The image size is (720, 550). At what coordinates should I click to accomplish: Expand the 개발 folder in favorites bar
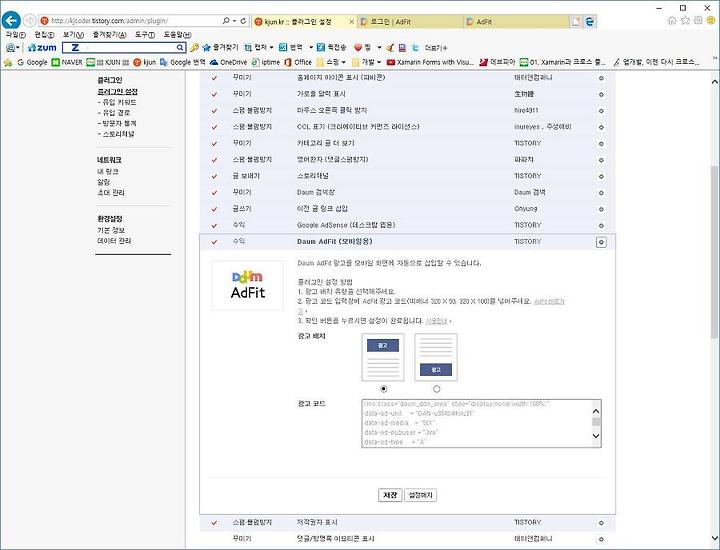(x=366, y=62)
